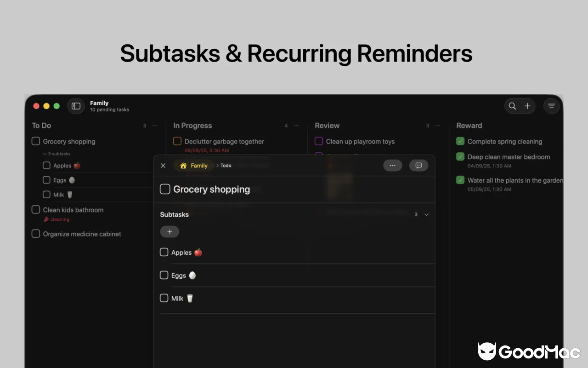Open search with magnifier icon
This screenshot has width=588, height=368.
512,106
